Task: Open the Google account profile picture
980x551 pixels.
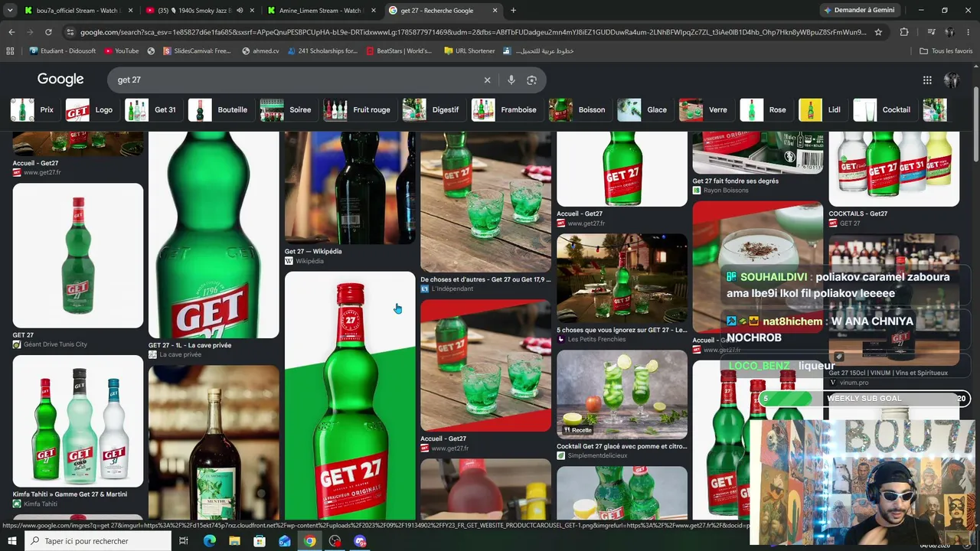Action: click(x=952, y=80)
